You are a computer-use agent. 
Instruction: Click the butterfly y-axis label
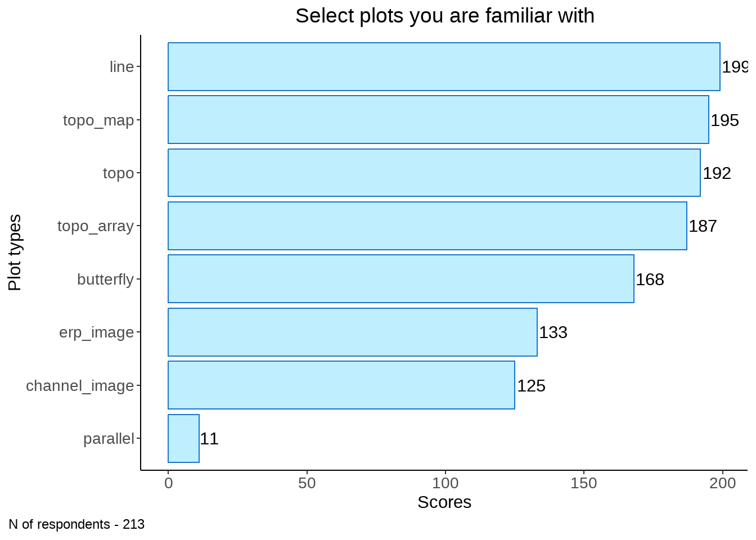(106, 280)
